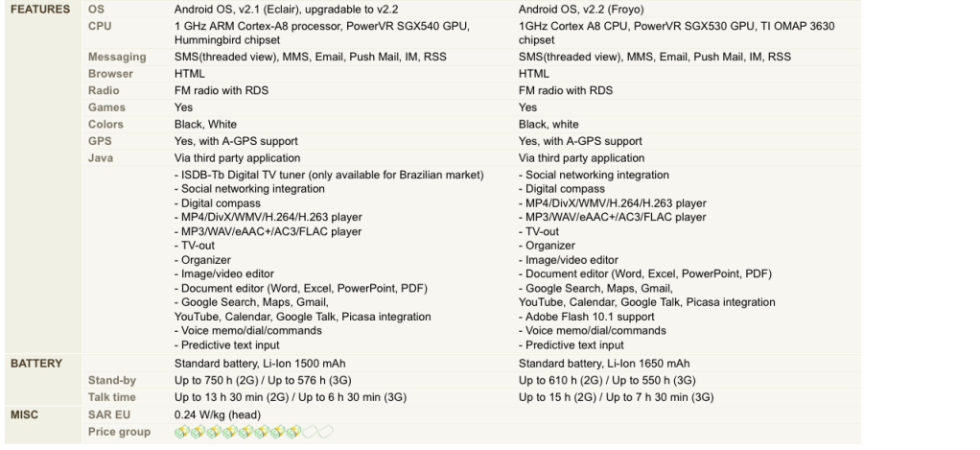Click the CPU row label
Image resolution: width=980 pixels, height=450 pixels.
click(100, 26)
